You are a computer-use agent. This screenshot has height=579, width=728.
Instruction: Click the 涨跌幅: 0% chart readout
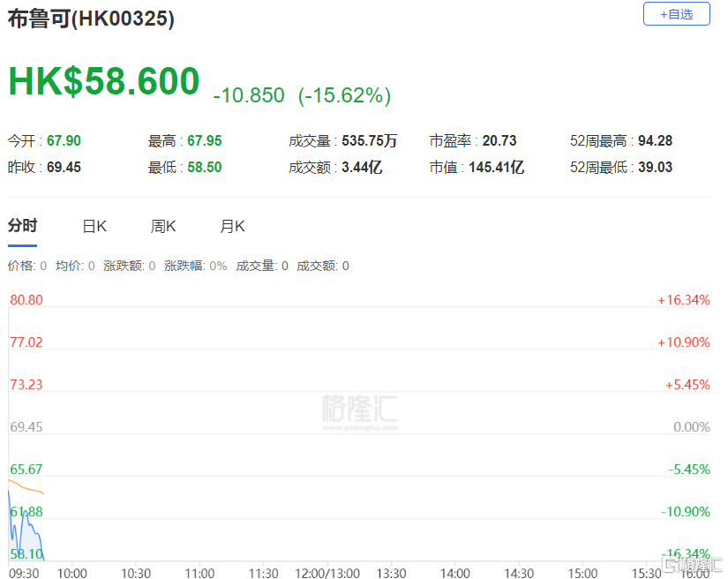tap(196, 266)
